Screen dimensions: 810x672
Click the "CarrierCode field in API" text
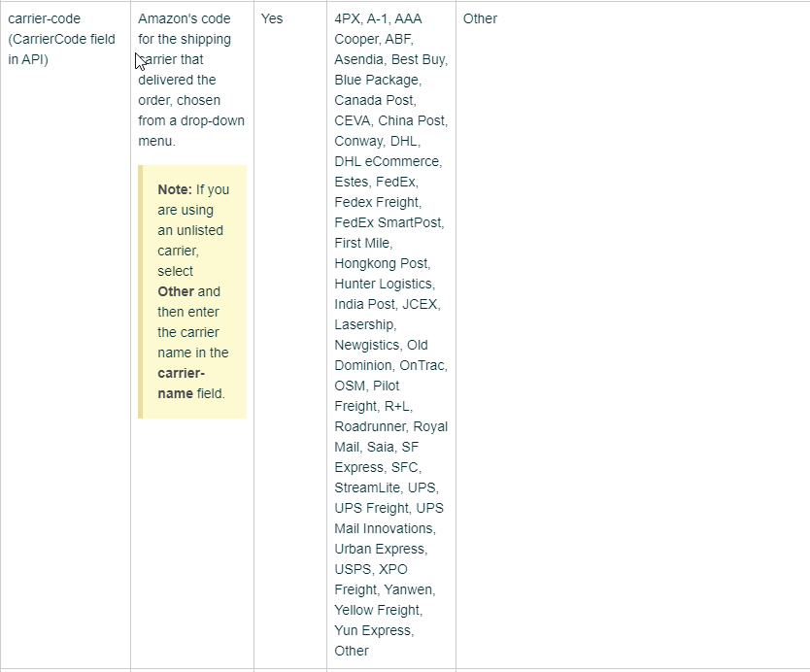(61, 39)
